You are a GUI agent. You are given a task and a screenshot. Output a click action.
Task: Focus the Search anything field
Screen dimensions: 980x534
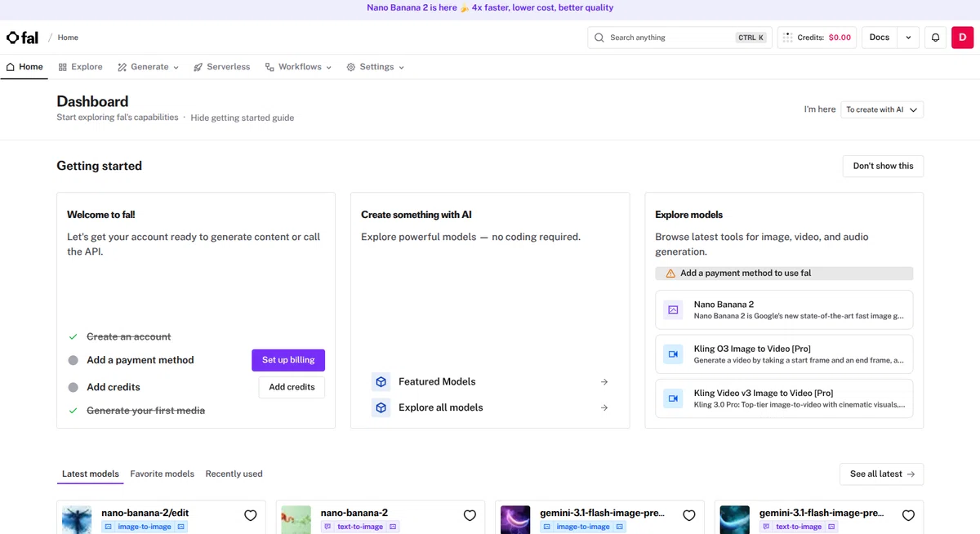[679, 38]
